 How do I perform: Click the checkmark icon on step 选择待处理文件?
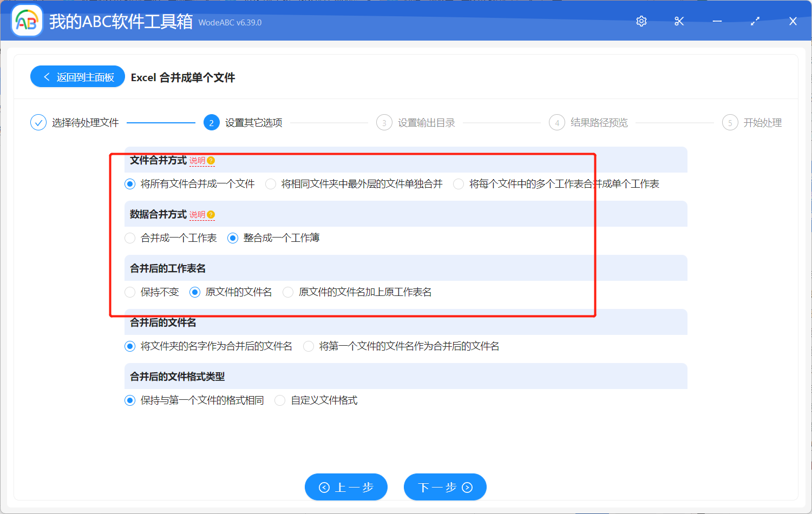click(38, 122)
